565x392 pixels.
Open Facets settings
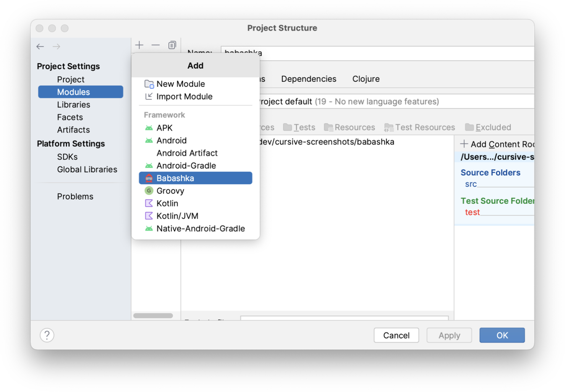[x=70, y=117]
